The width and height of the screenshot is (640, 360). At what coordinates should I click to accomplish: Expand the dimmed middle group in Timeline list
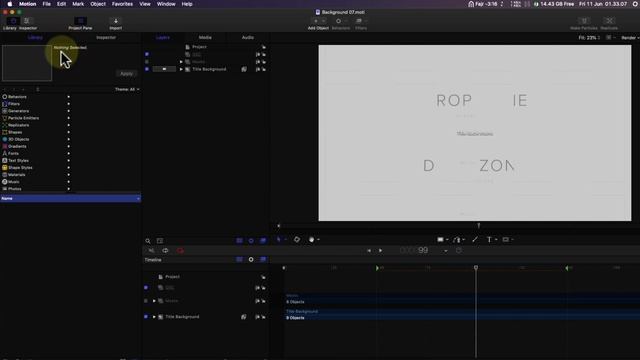154,301
